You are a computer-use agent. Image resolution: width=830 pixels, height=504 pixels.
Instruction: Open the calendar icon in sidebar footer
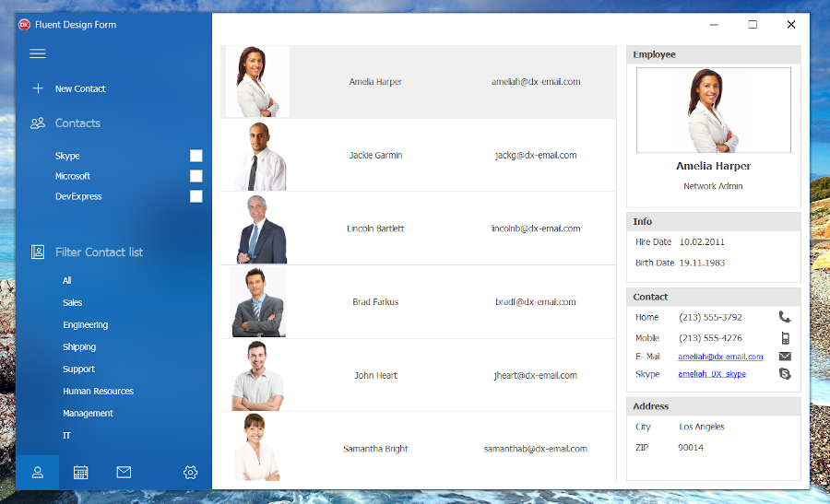coord(80,473)
